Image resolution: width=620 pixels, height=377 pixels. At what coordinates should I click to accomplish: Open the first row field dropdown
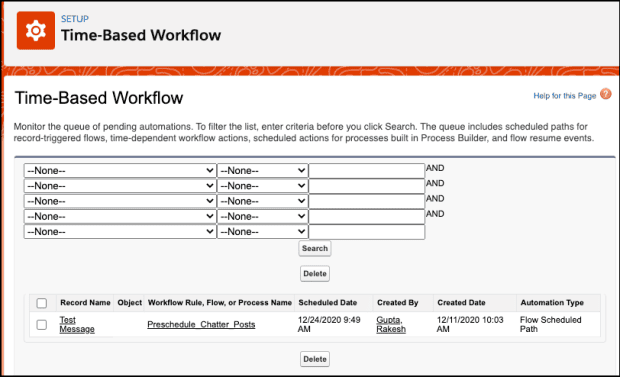(120, 171)
